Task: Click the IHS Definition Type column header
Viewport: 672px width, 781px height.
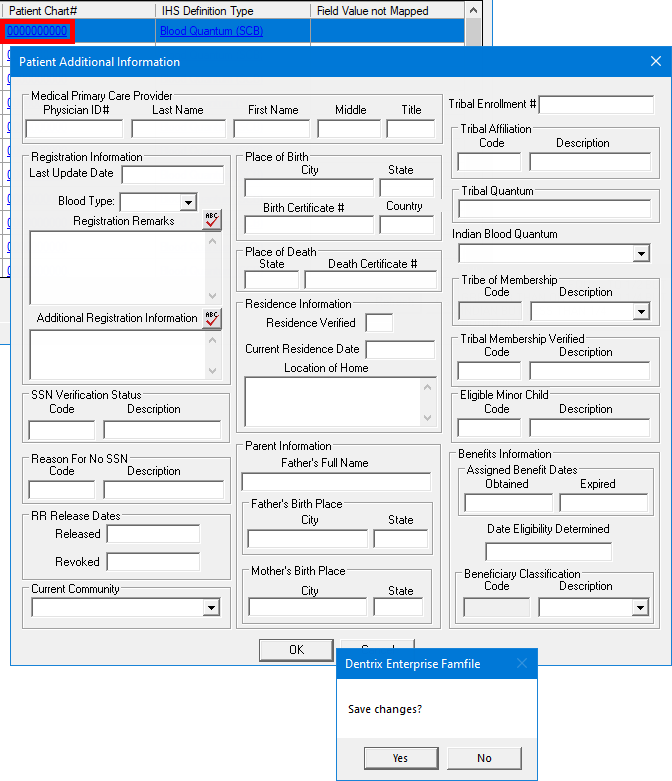Action: point(233,10)
